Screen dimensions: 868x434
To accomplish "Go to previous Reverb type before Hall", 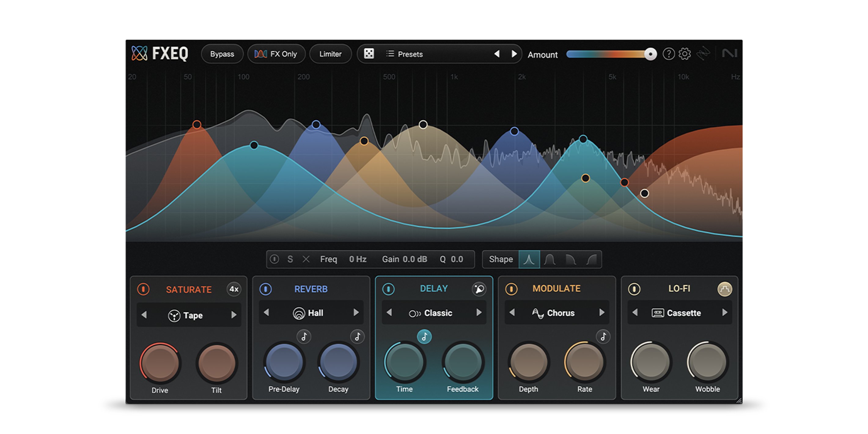I will [266, 313].
